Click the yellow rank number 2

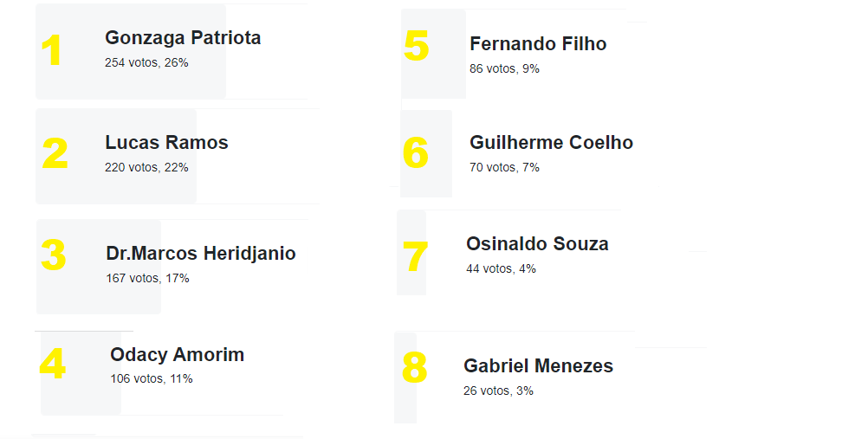point(55,154)
